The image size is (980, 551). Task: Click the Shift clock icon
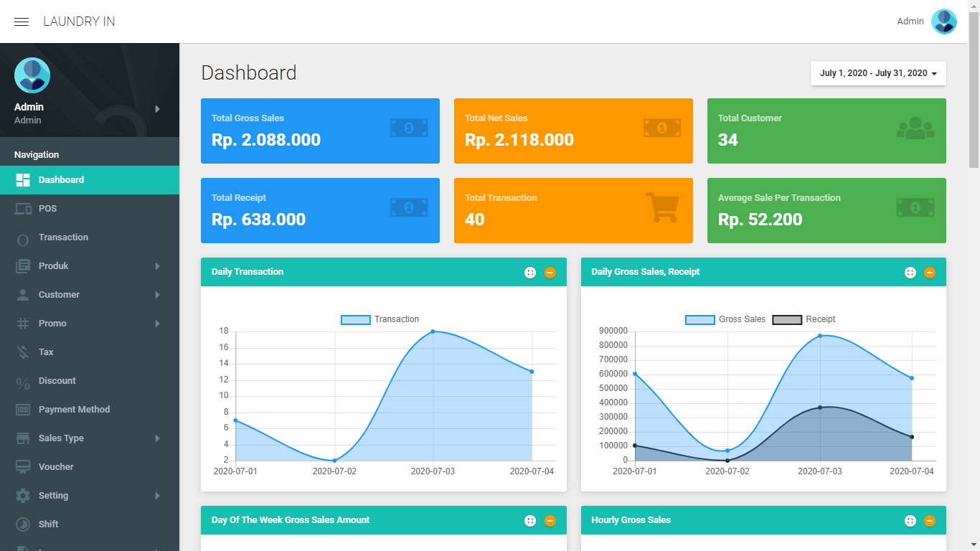[23, 524]
